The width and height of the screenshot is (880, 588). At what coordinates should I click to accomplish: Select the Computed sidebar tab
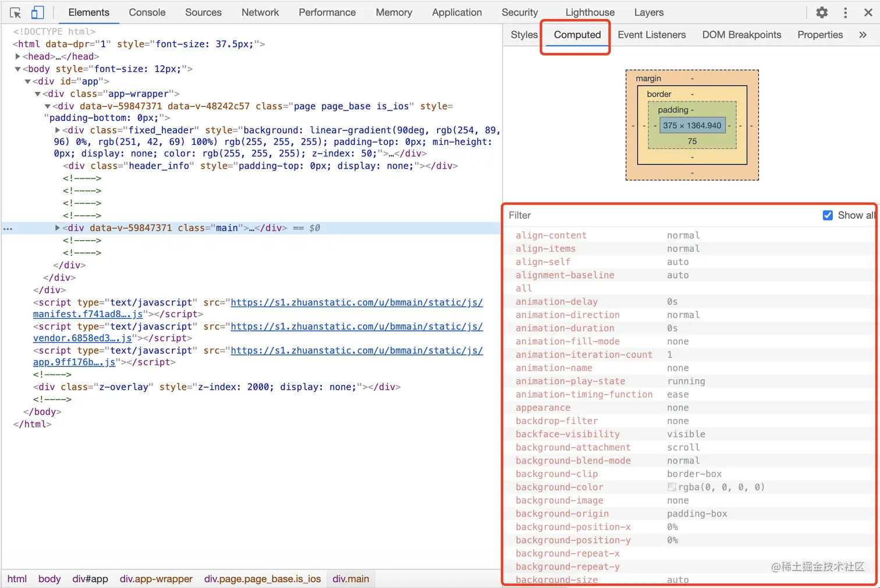point(577,35)
